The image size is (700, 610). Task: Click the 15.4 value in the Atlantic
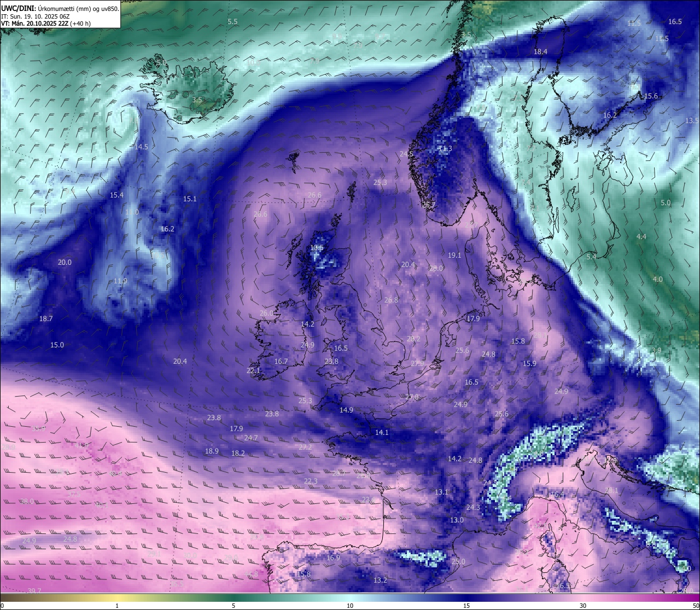(x=116, y=195)
